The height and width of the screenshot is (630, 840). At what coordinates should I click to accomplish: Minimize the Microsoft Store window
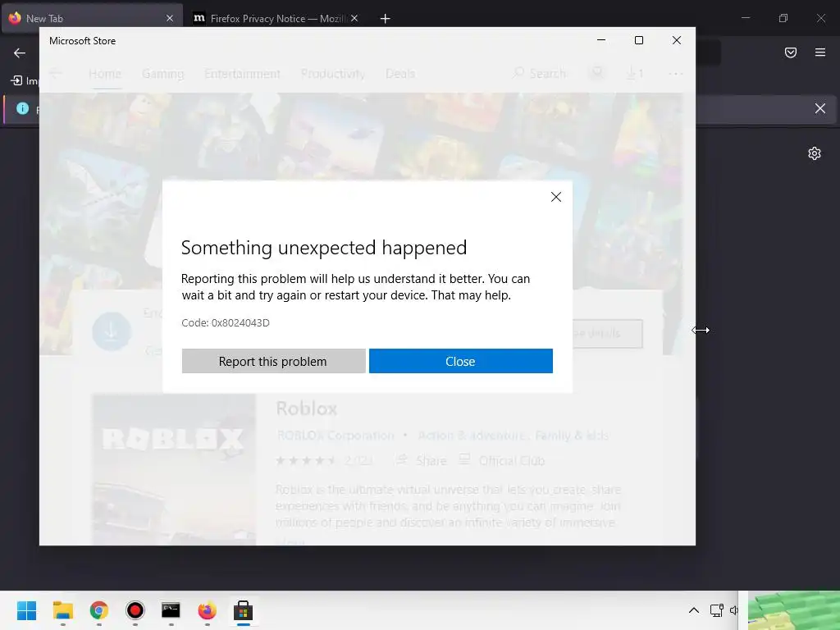pos(601,40)
